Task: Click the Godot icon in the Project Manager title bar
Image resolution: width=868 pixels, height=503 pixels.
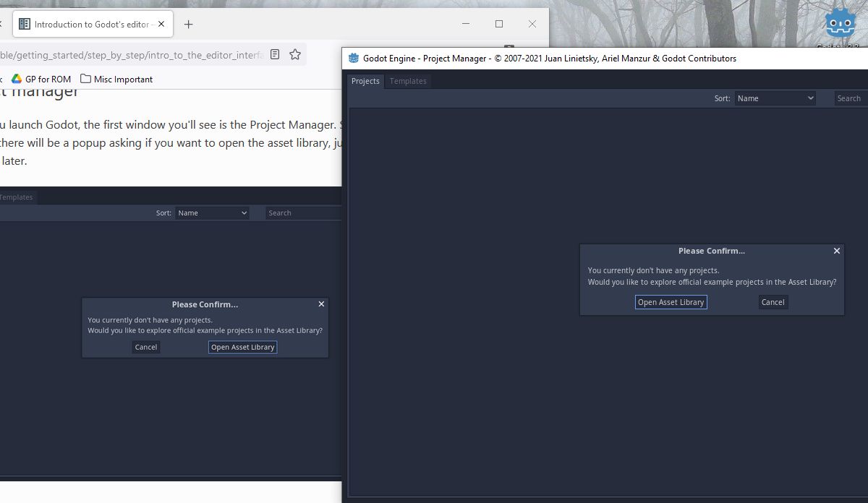Action: 354,58
